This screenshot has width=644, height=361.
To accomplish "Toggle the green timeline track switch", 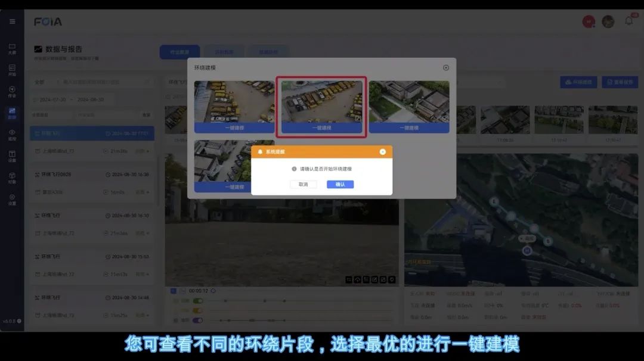I will pyautogui.click(x=197, y=301).
